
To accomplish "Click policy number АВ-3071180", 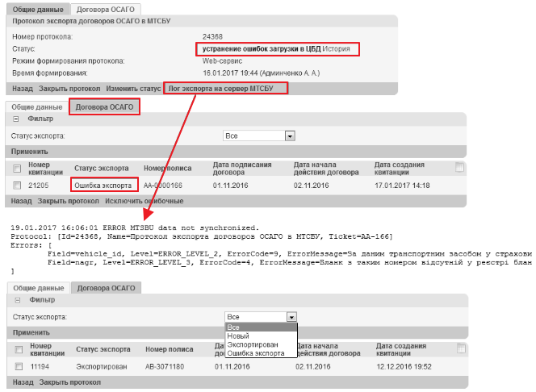I will click(x=165, y=366).
